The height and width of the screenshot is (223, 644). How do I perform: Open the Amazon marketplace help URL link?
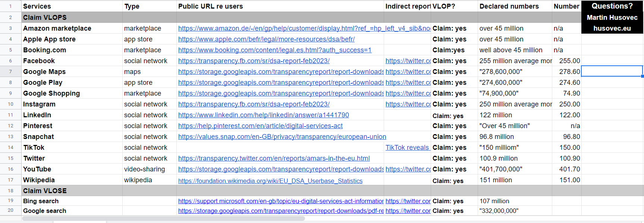click(x=304, y=28)
